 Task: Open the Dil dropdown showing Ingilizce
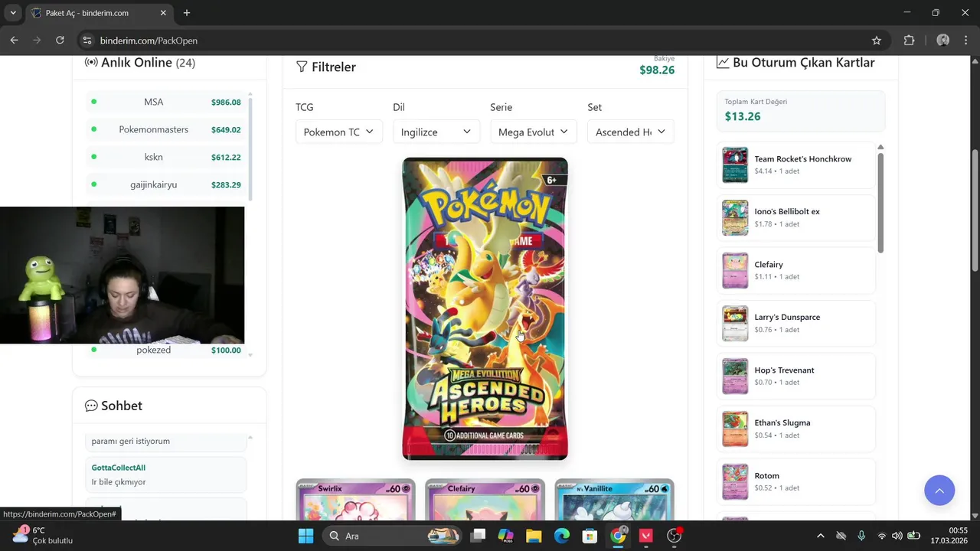(x=436, y=132)
